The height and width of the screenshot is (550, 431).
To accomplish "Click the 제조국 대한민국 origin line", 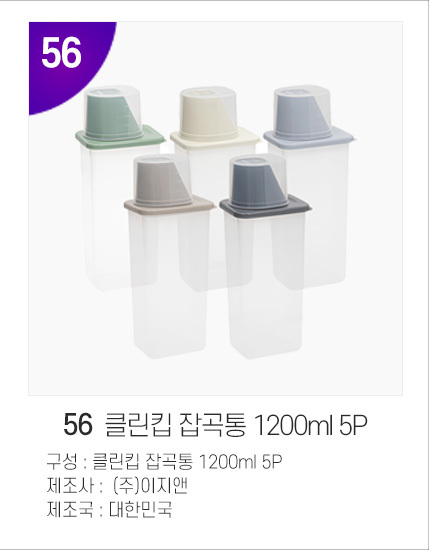I will tap(109, 509).
